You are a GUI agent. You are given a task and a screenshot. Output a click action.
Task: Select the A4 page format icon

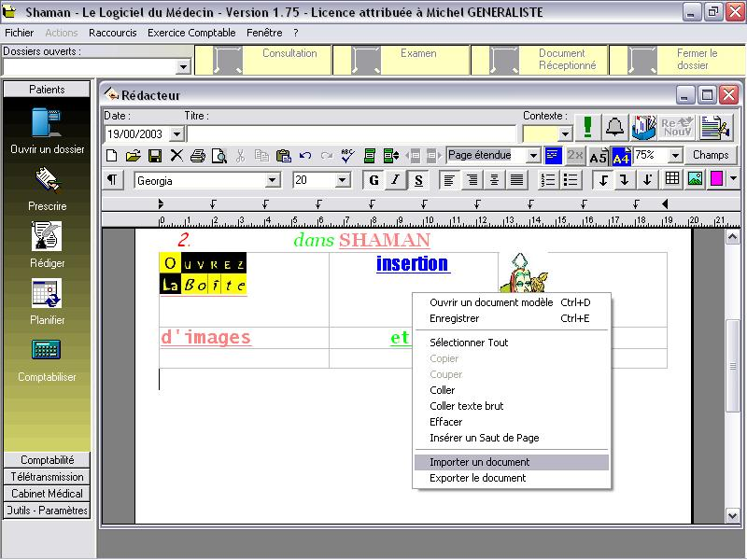621,156
